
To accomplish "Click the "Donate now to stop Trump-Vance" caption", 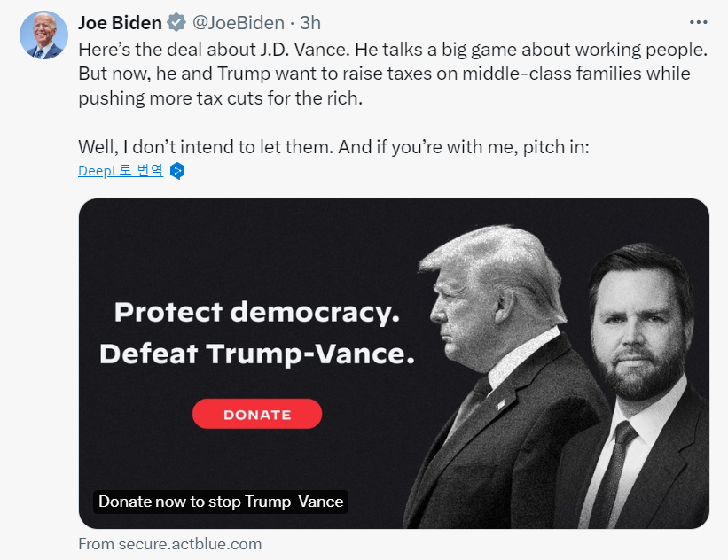I will 221,502.
